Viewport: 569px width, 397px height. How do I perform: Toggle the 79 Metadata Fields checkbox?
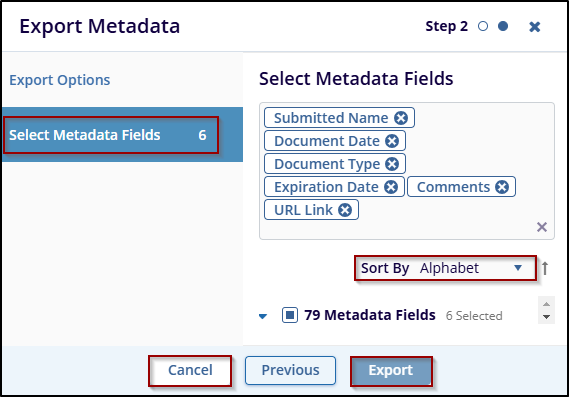point(290,315)
